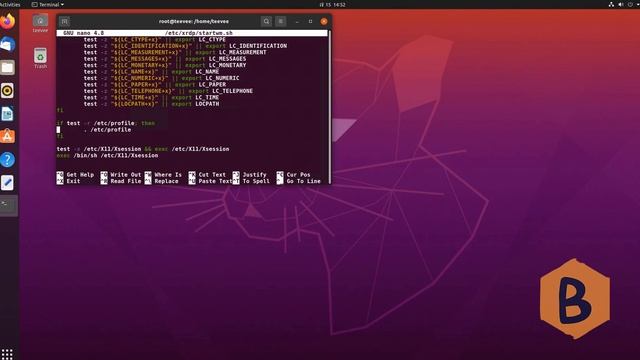Open Ubuntu Software from the dock
640x360 pixels.
tap(7, 136)
